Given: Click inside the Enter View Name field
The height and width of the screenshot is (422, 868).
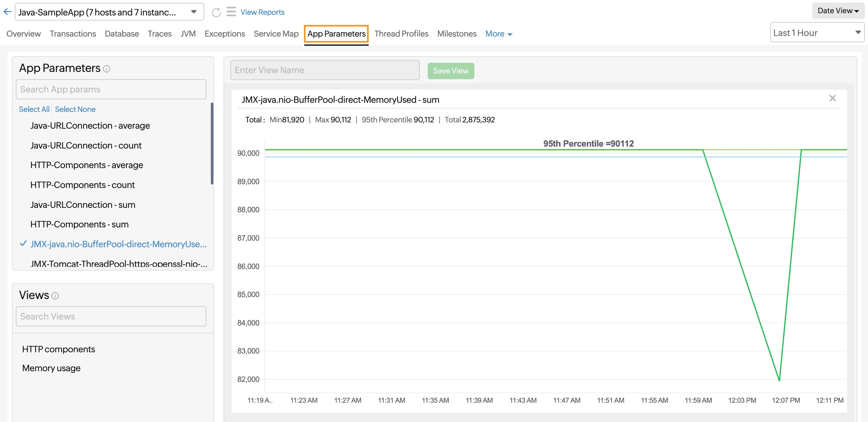Looking at the screenshot, I should click(324, 70).
